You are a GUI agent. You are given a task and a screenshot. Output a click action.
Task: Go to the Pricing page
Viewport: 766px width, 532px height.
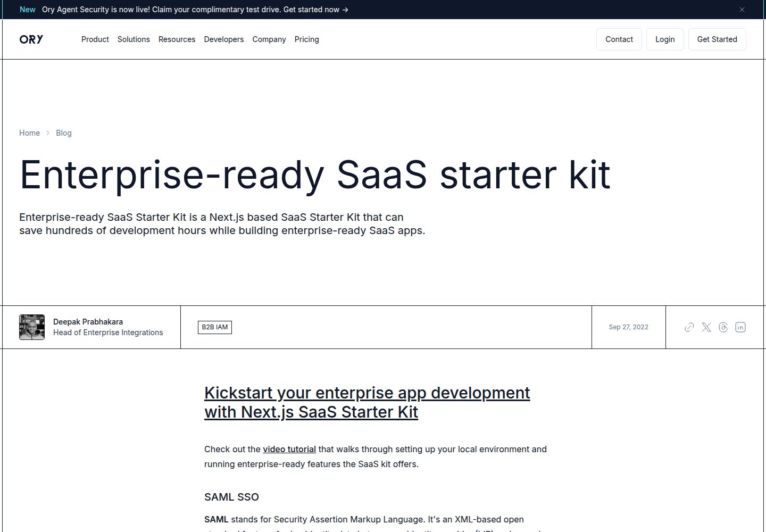click(x=307, y=39)
